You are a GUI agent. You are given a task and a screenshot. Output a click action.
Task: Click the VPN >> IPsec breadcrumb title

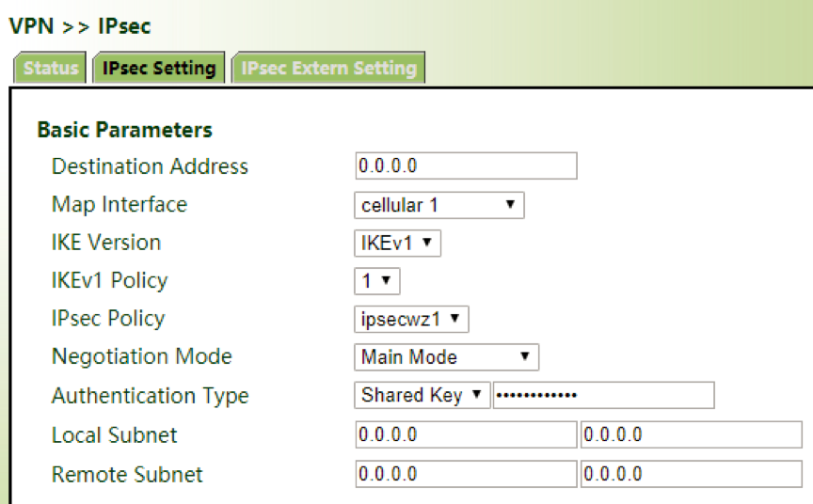[80, 26]
